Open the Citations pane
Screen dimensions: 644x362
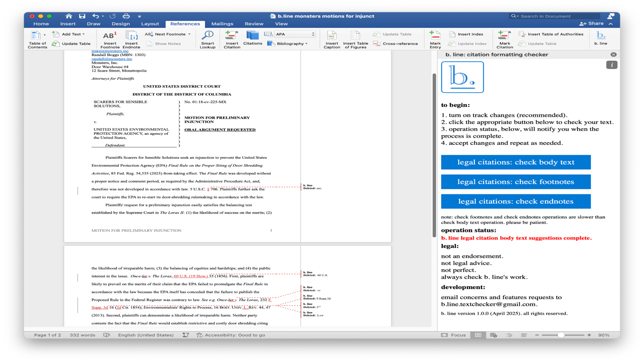(x=253, y=39)
